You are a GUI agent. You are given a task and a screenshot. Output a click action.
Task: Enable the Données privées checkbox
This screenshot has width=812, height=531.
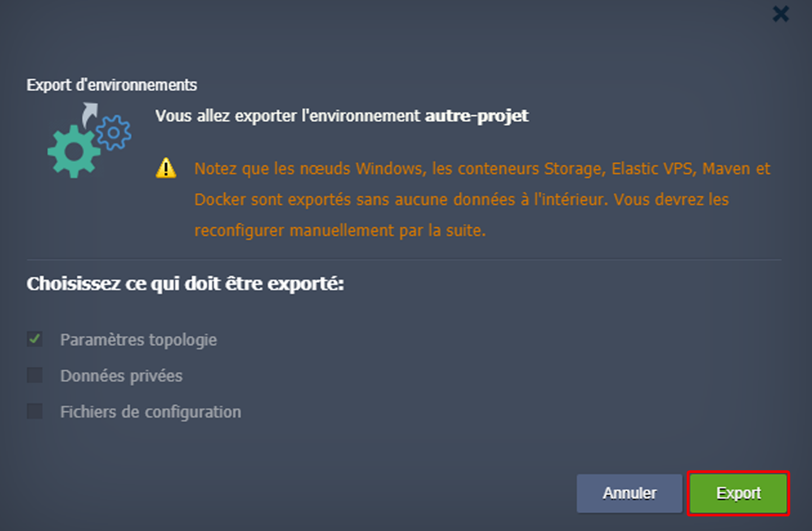click(x=35, y=375)
